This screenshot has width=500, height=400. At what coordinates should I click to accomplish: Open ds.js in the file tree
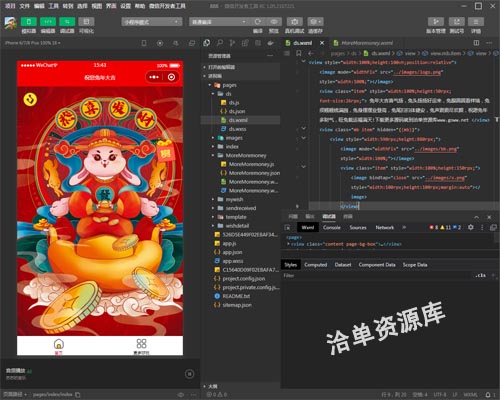[234, 103]
